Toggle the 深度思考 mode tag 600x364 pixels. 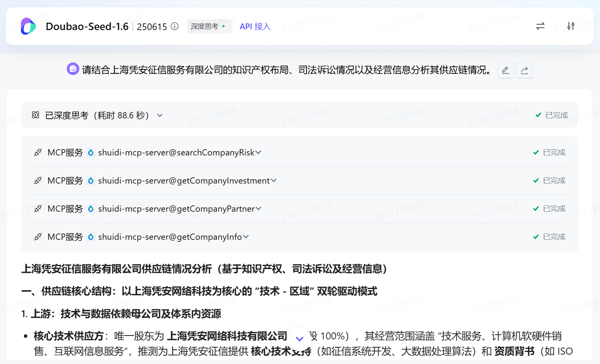(209, 26)
